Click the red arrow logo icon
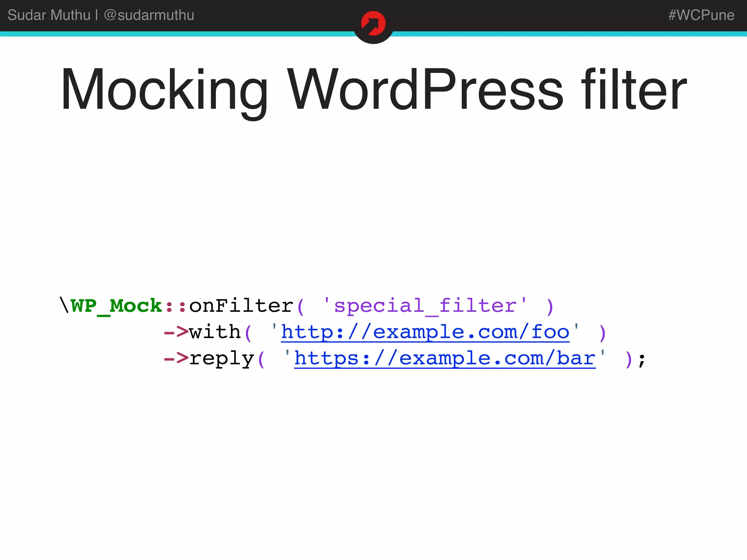747x560 pixels. (373, 24)
